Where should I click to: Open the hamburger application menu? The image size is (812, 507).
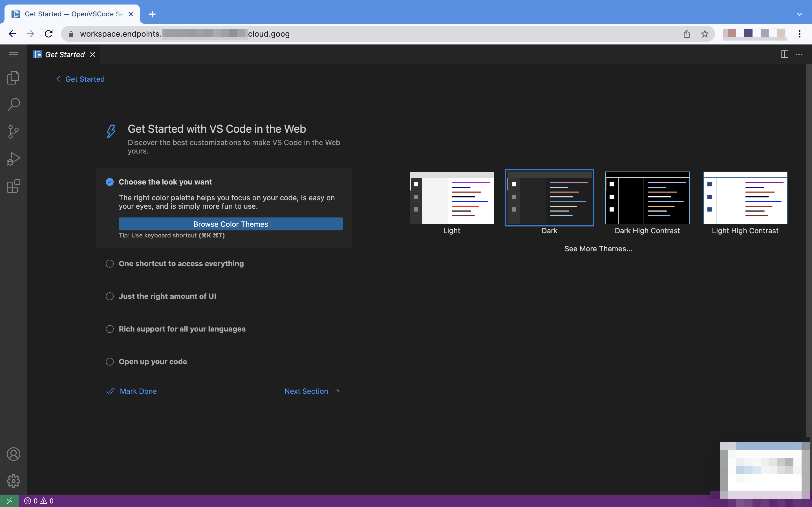tap(14, 54)
